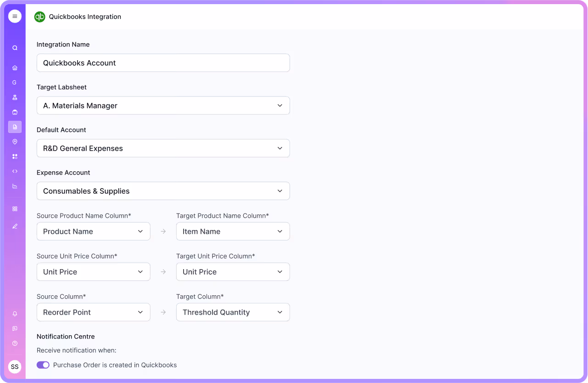Viewport: 588px width, 383px height.
Task: Open the lab flask icon
Action: (15, 97)
